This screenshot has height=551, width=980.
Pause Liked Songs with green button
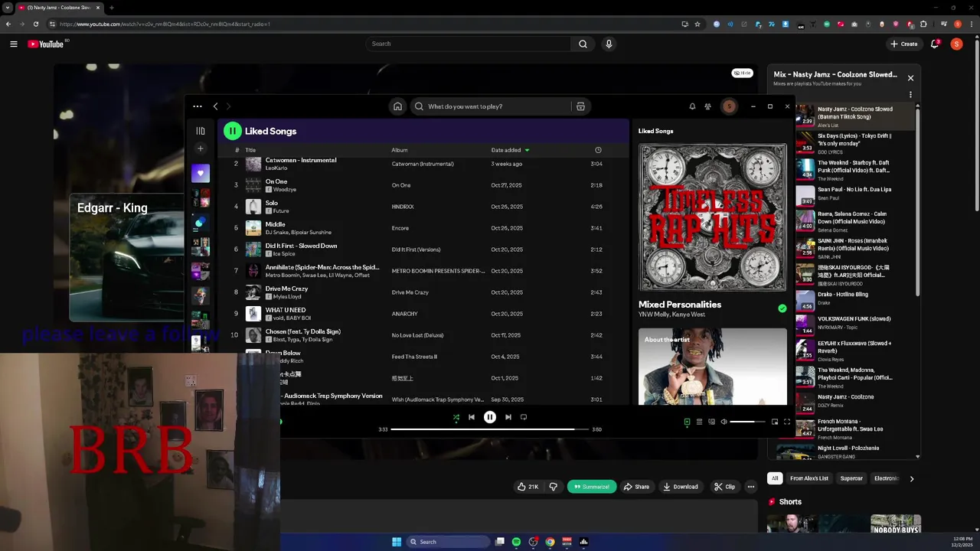click(x=232, y=131)
